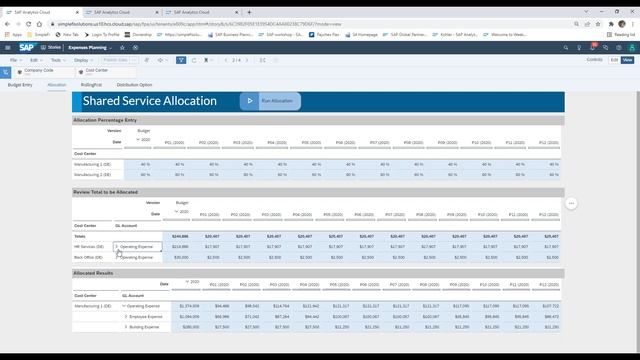Collapse 2020 in Allocation Percentage Entry table
Image resolution: width=640 pixels, height=360 pixels.
[x=138, y=140]
